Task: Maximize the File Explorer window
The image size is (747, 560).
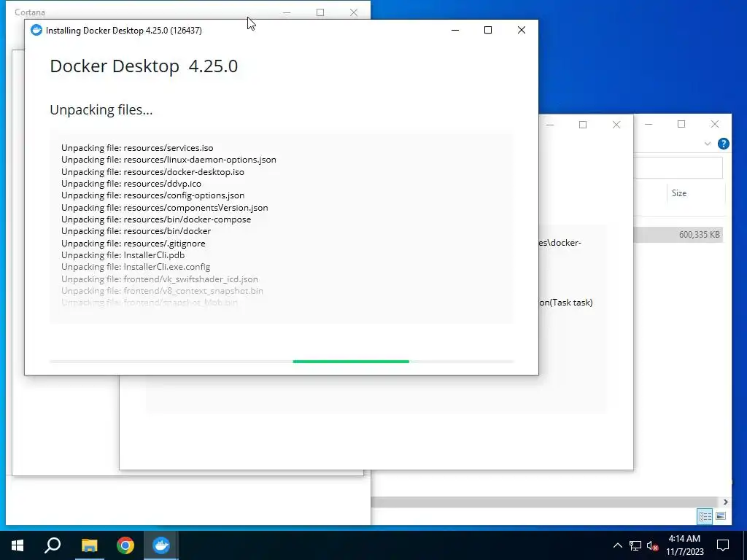Action: tap(681, 124)
